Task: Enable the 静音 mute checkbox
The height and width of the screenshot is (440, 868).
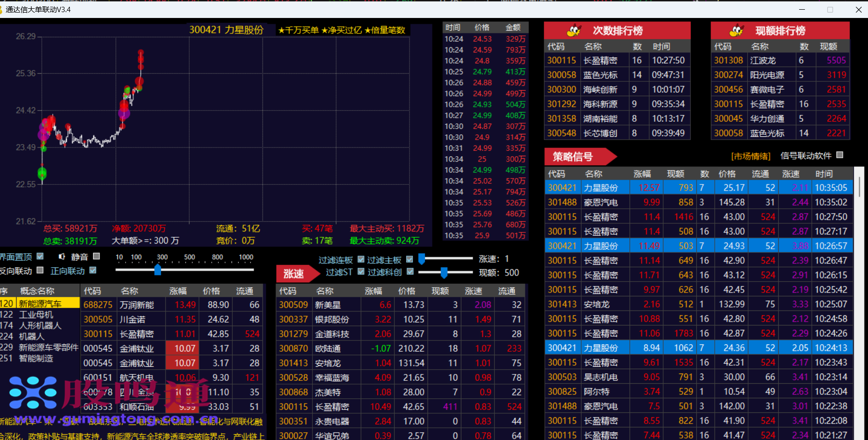Action: [97, 256]
